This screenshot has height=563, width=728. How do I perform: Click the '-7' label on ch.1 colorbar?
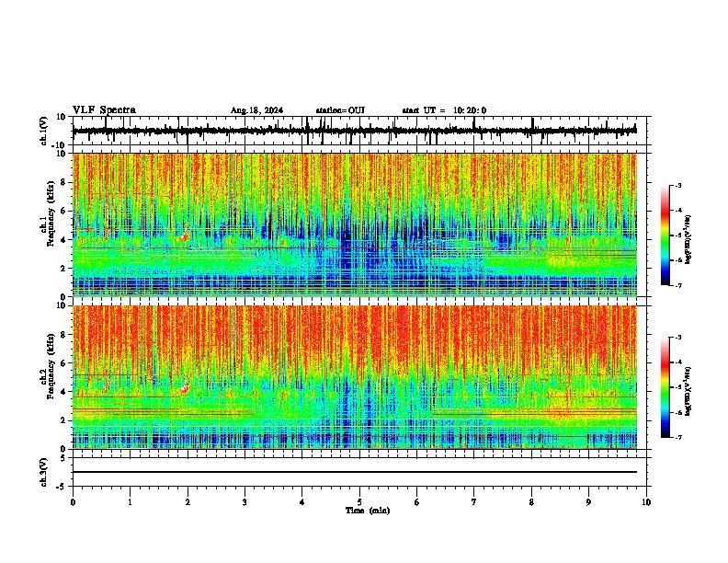click(678, 285)
